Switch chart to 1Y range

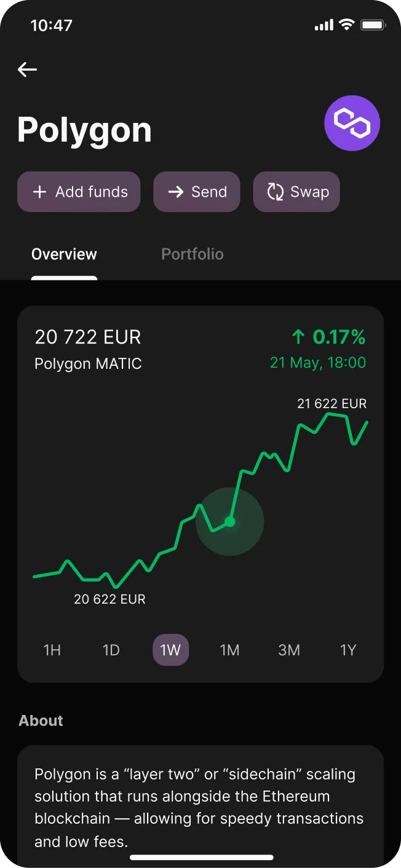coord(348,650)
